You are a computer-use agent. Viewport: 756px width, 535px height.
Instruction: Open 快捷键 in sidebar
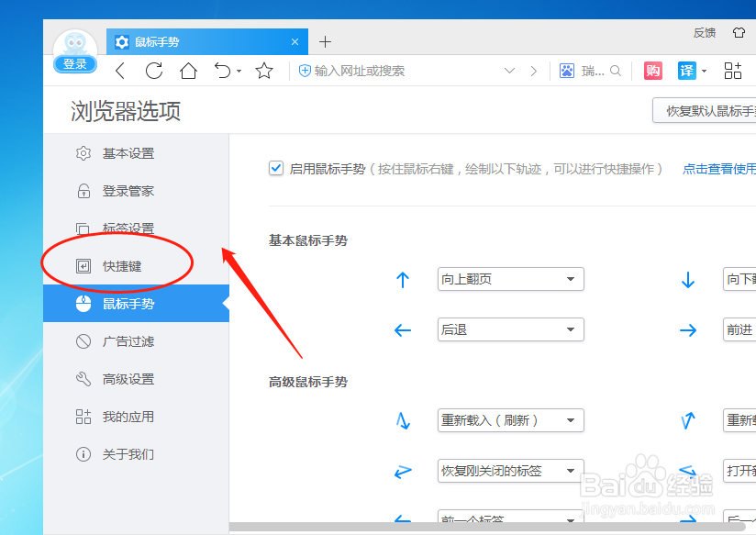[x=136, y=266]
